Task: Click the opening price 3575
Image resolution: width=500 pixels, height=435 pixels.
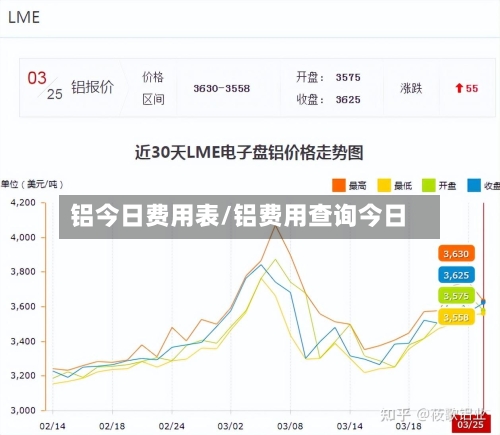Action: 348,77
